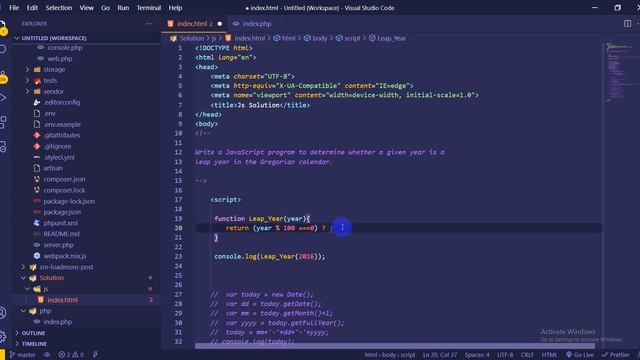
Task: Open the Manage gear icon
Action: (x=2, y=336)
